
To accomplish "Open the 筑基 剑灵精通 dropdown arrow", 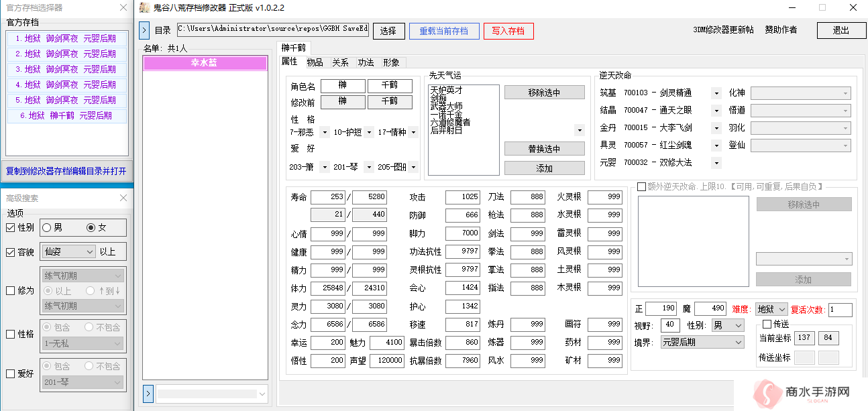I will (x=716, y=93).
